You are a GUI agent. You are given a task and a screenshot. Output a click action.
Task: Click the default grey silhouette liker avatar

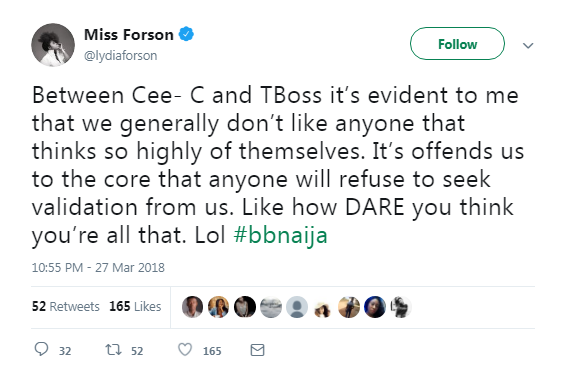297,307
